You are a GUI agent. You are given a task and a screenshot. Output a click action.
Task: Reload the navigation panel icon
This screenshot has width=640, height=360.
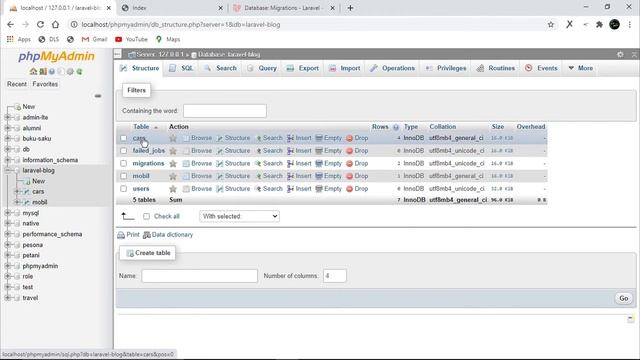point(79,71)
